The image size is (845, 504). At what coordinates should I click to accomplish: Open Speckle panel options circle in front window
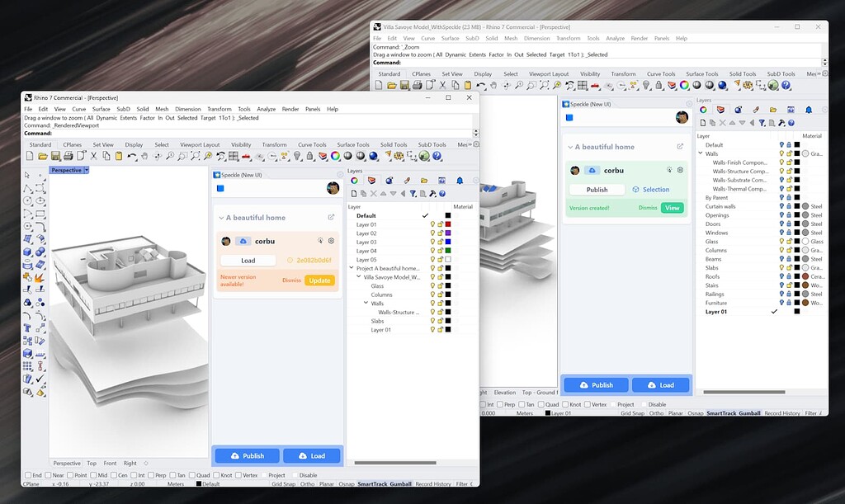[x=339, y=175]
